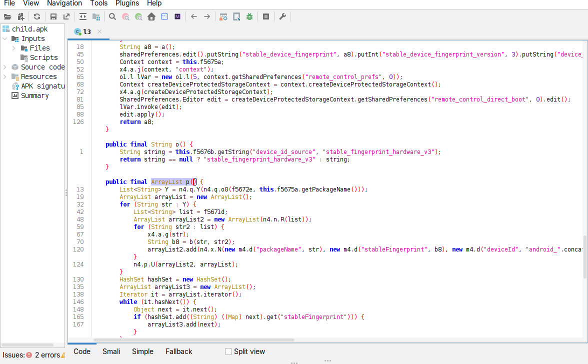Viewport: 588px width, 364px height.
Task: Click the Add files toolbar icon
Action: pyautogui.click(x=21, y=16)
